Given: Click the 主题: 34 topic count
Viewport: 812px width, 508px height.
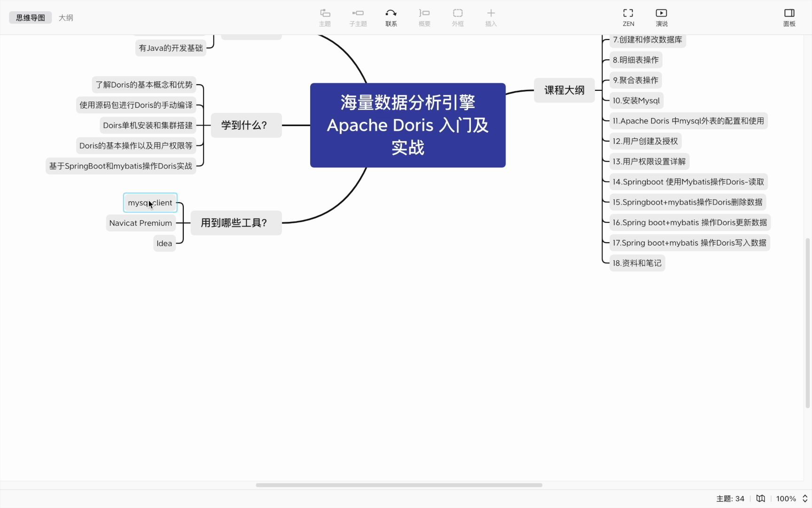Looking at the screenshot, I should pyautogui.click(x=730, y=499).
